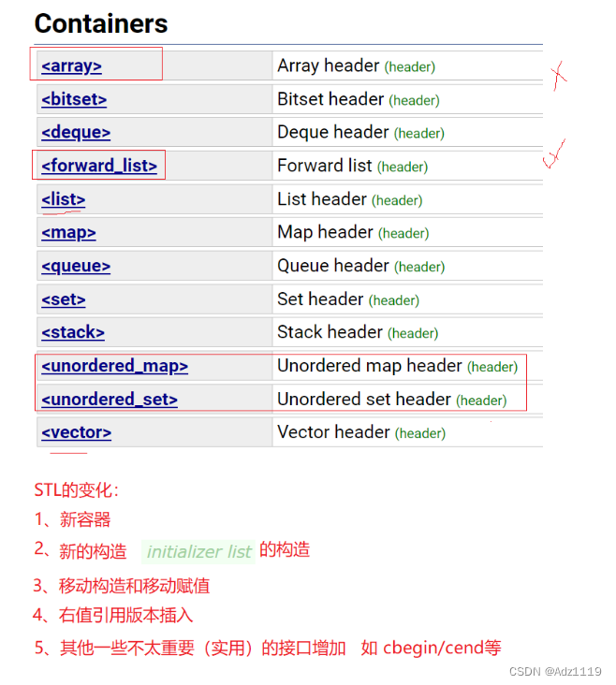Click the 'STL的变化:' heading text
This screenshot has height=685, width=616.
77,489
